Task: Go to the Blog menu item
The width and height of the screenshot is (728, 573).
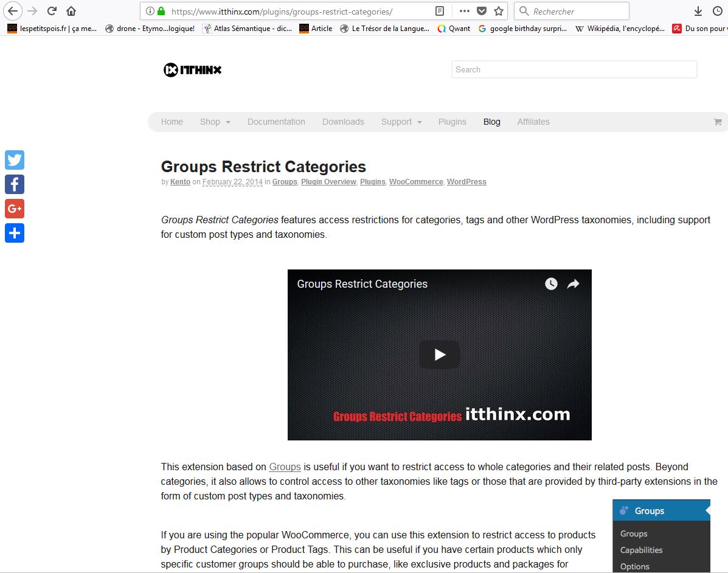Action: [491, 122]
